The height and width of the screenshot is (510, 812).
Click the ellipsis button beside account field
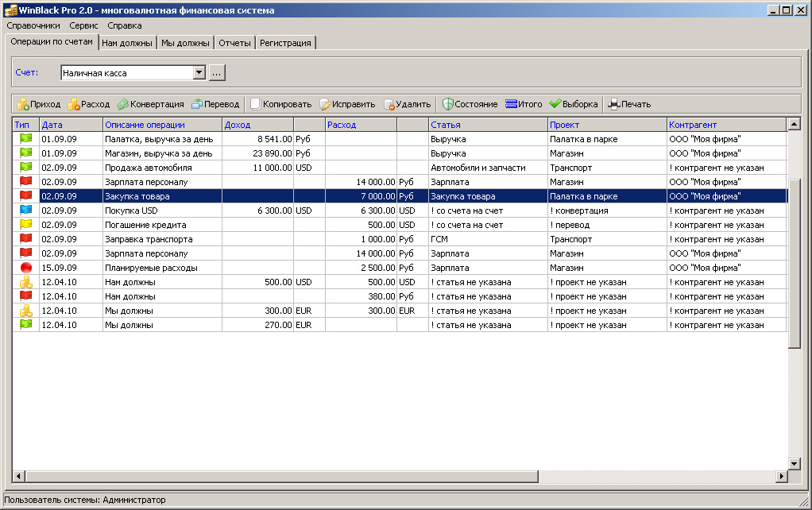pyautogui.click(x=217, y=73)
